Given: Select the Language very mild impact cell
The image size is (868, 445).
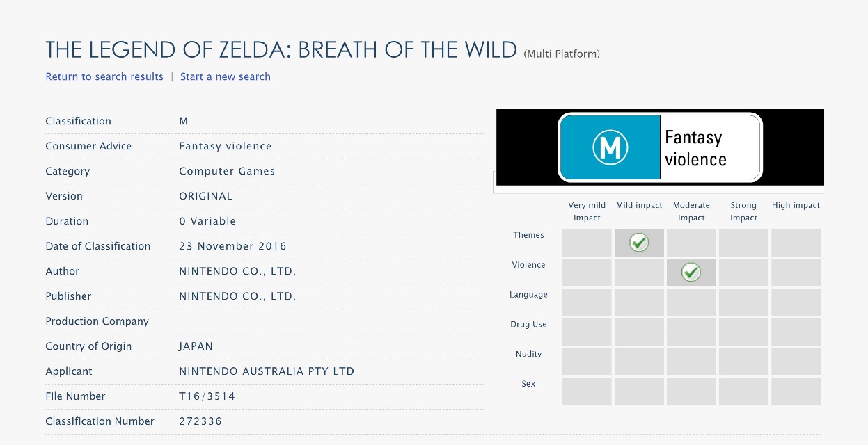Looking at the screenshot, I should [587, 302].
